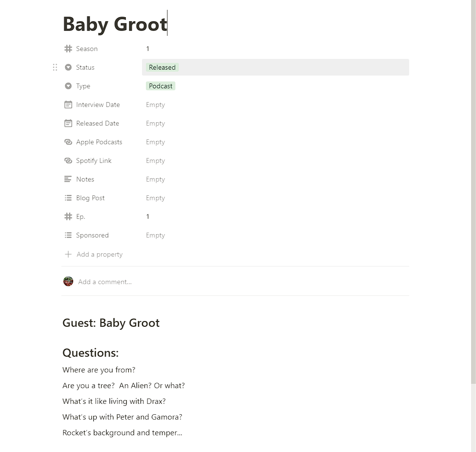Click the 'Where are you from?' line

[99, 370]
